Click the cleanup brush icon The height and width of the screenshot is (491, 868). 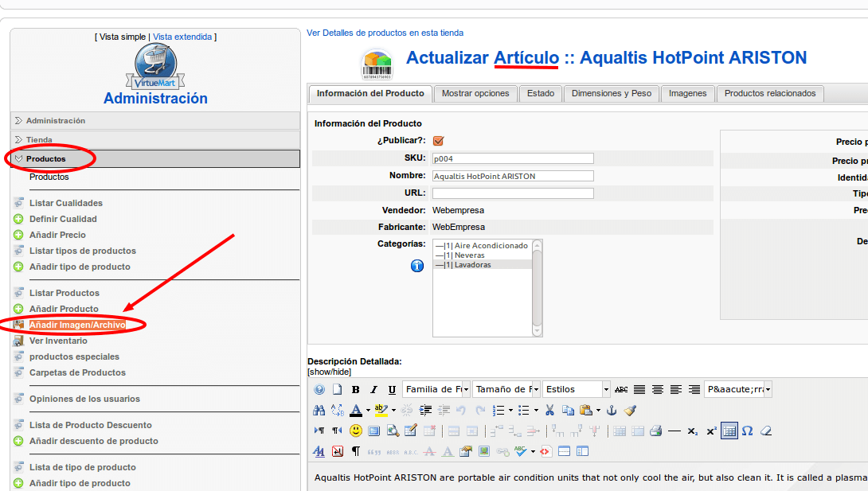(630, 410)
